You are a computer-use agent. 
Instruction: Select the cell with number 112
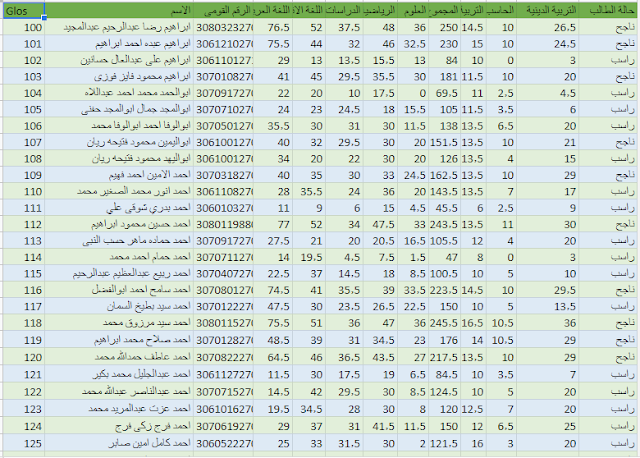point(24,224)
